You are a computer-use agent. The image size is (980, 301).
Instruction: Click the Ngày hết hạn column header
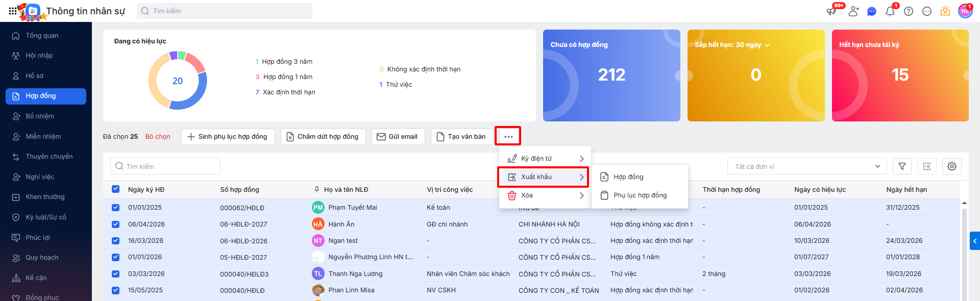pos(906,190)
